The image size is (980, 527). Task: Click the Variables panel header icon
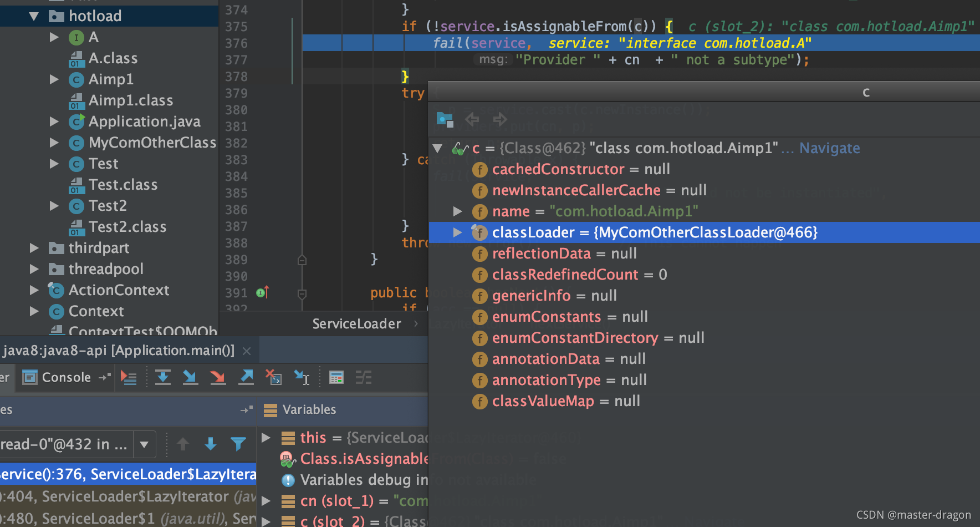[x=270, y=411]
